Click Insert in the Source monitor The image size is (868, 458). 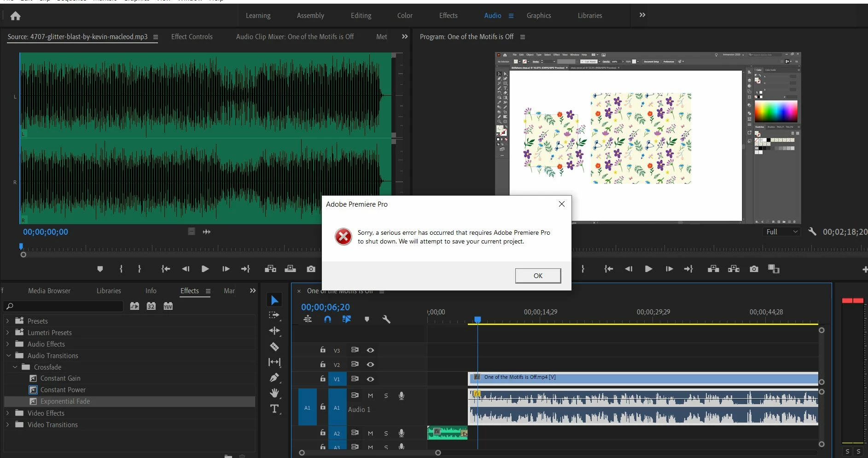coord(270,269)
